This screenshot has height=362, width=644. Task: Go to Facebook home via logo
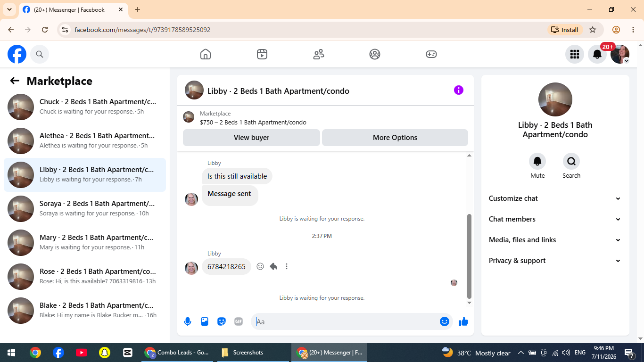[x=17, y=54]
